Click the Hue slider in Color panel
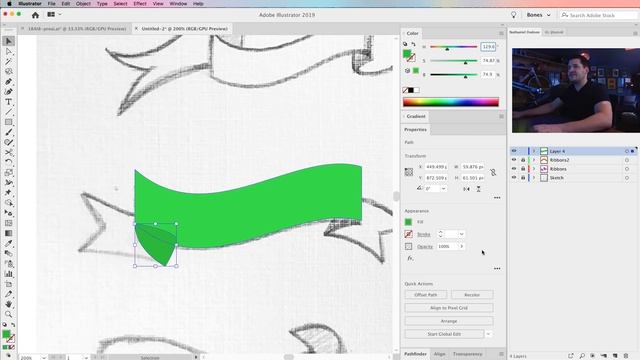 453,47
